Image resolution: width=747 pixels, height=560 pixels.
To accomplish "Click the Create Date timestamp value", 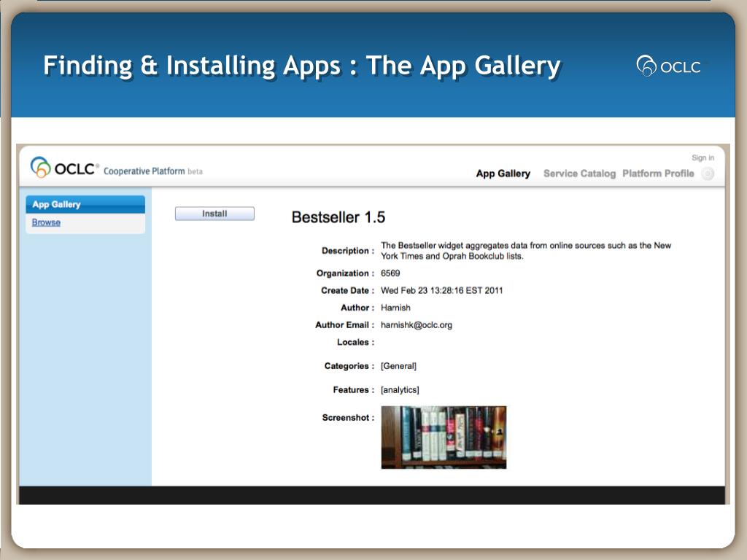I will (x=441, y=290).
